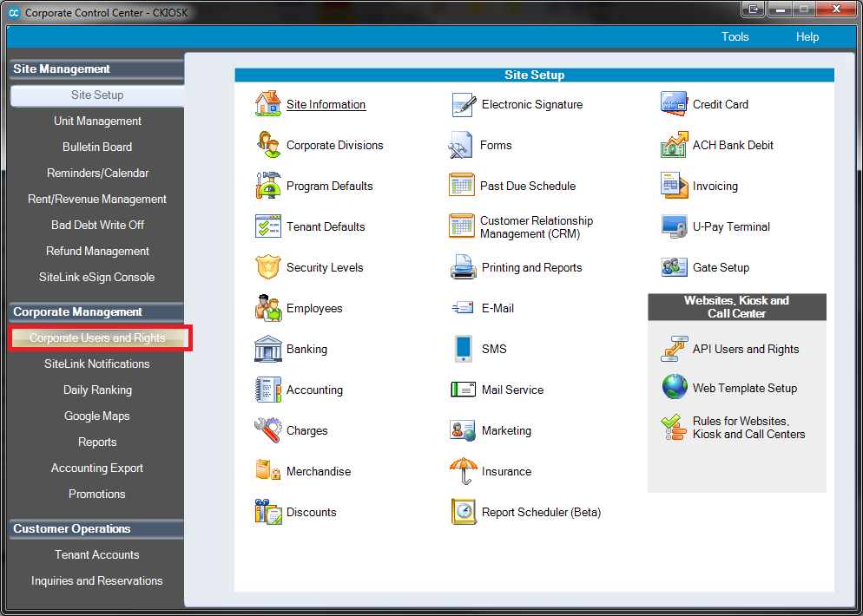Open the API Users and Rights icon
The image size is (863, 616).
coord(675,349)
